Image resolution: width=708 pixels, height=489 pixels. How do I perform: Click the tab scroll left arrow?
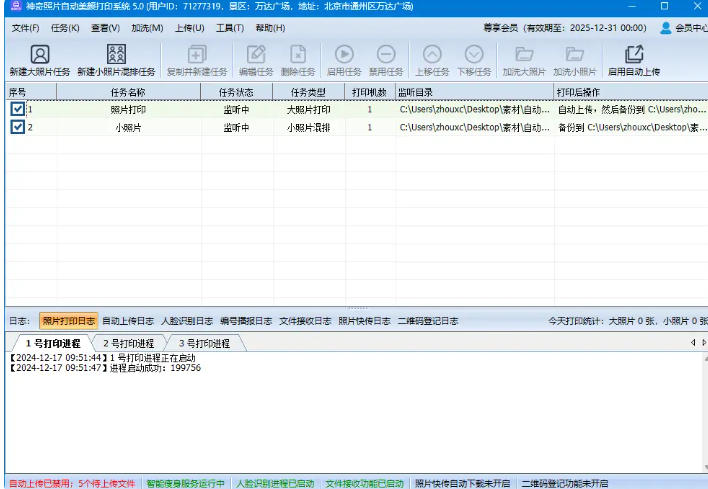click(x=693, y=343)
